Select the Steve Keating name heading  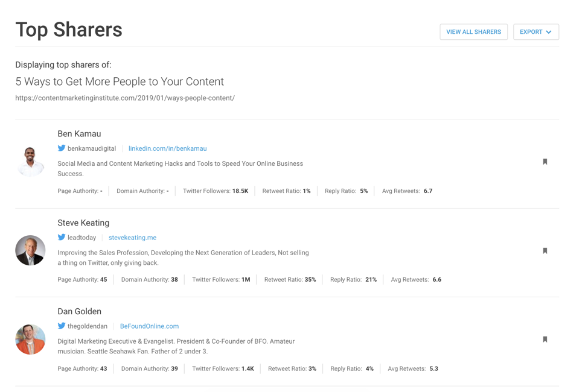83,223
